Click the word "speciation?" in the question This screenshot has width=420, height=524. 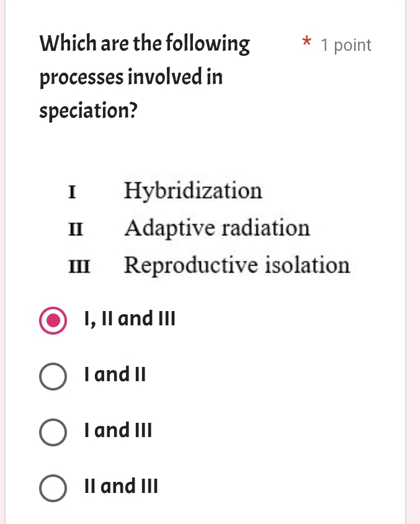pyautogui.click(x=87, y=110)
